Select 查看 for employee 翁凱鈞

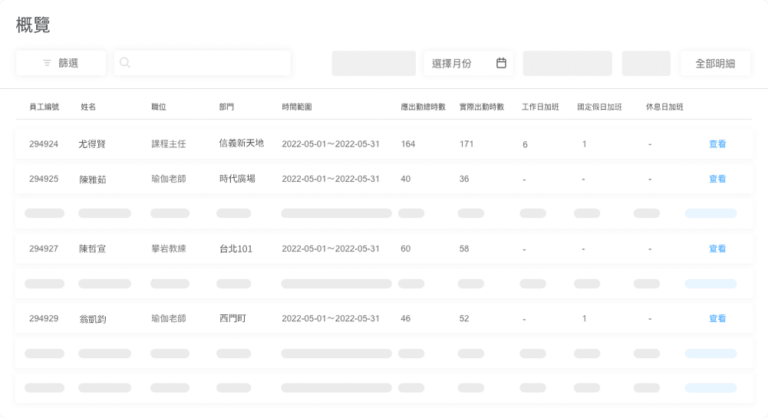[717, 319]
